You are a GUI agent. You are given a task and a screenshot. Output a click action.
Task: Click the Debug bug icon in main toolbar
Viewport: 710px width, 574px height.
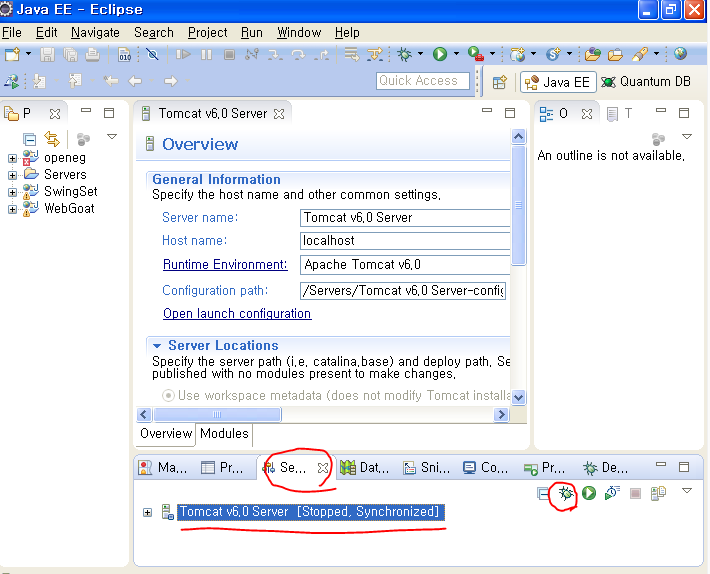coord(404,54)
